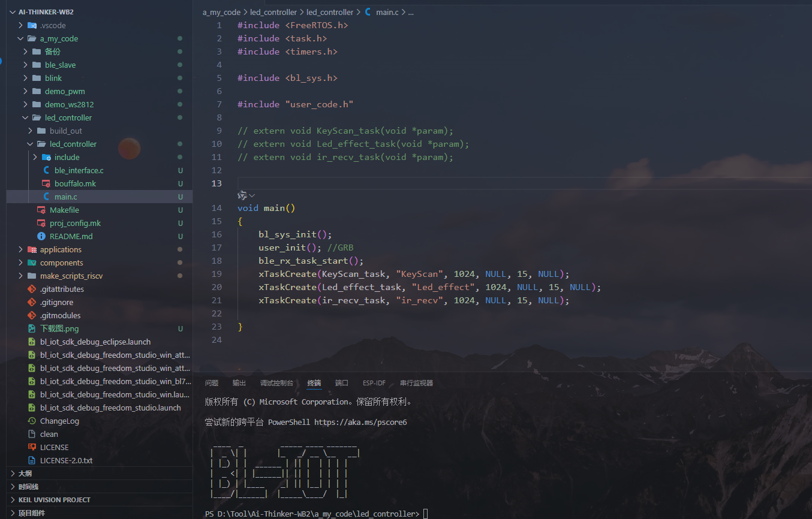Collapse the a_my_code folder

point(20,38)
